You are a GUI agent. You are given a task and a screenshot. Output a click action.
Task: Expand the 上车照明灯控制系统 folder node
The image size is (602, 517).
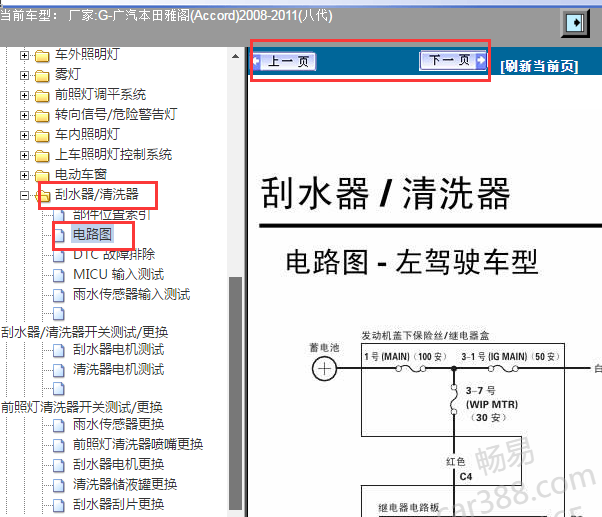pyautogui.click(x=24, y=155)
